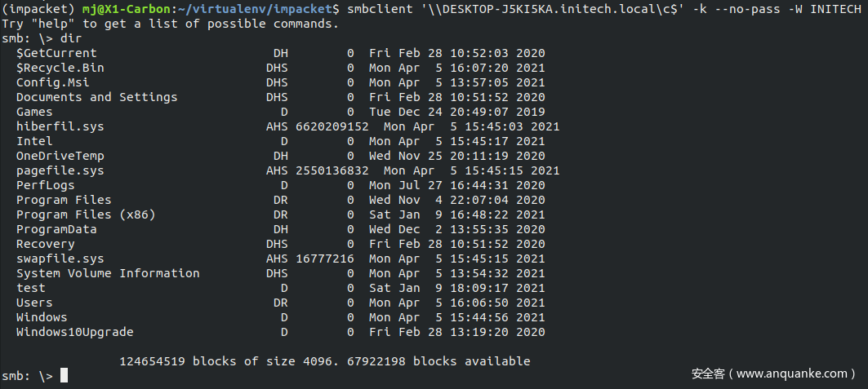This screenshot has height=389, width=868.
Task: Click the Users directory name
Action: coord(34,303)
